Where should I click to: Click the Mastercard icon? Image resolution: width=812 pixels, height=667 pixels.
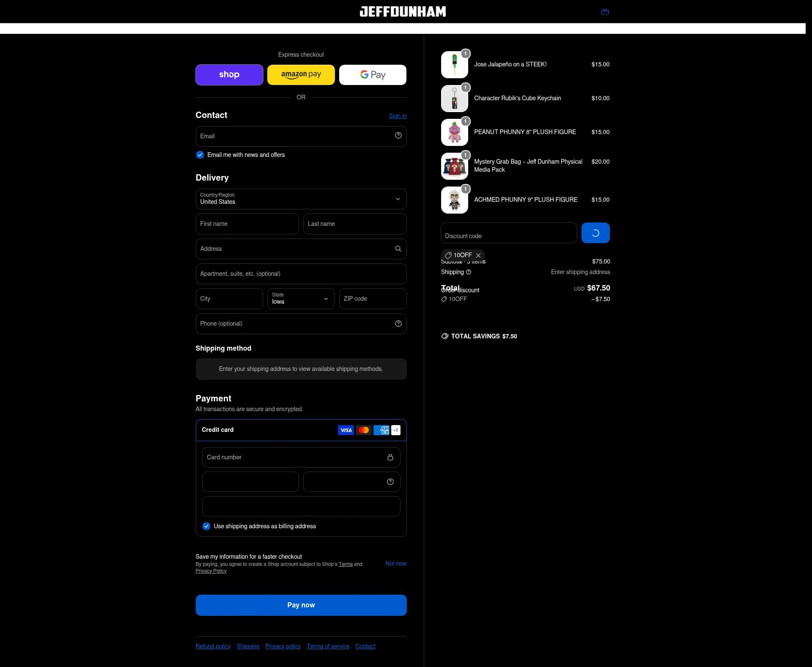click(x=363, y=430)
